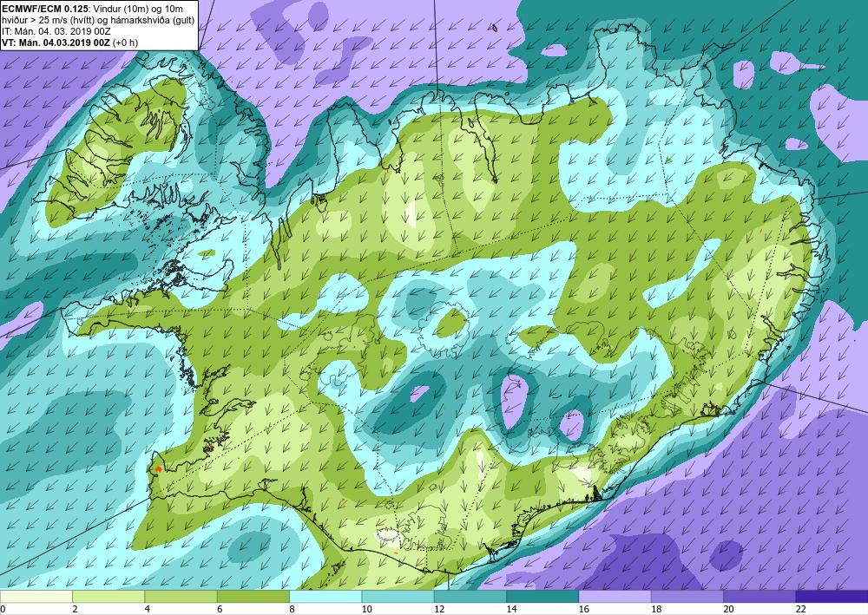Click the "VT: Mán. 04.03.2019 00Z (+0 h)" line
Image resolution: width=868 pixels, height=615 pixels.
coord(69,43)
